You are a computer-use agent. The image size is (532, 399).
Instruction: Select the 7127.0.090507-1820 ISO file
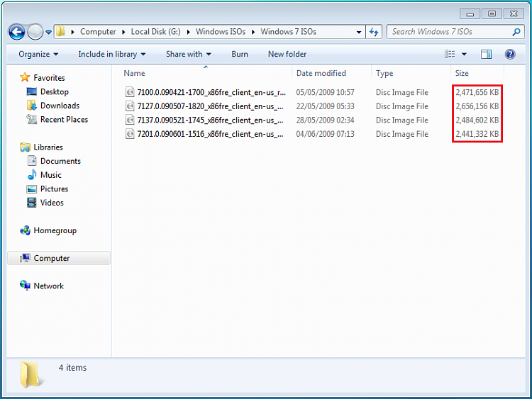tap(210, 106)
